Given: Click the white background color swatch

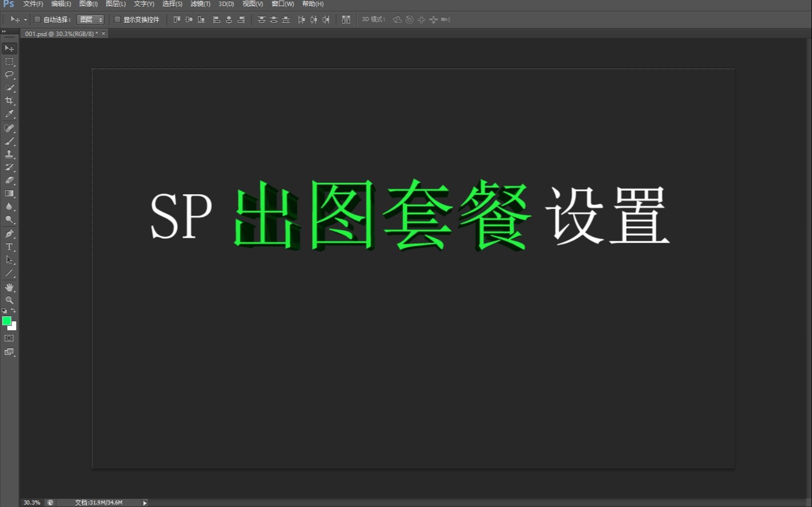Looking at the screenshot, I should pyautogui.click(x=13, y=327).
